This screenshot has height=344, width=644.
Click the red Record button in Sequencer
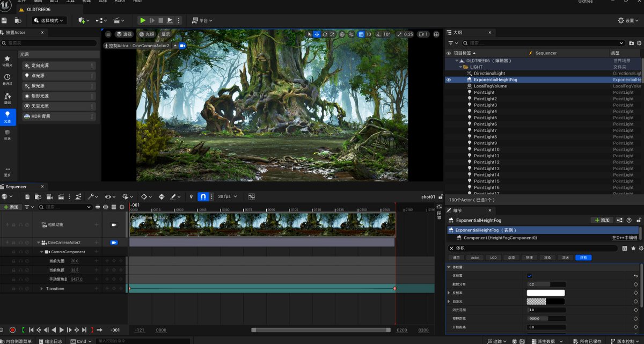(12, 330)
